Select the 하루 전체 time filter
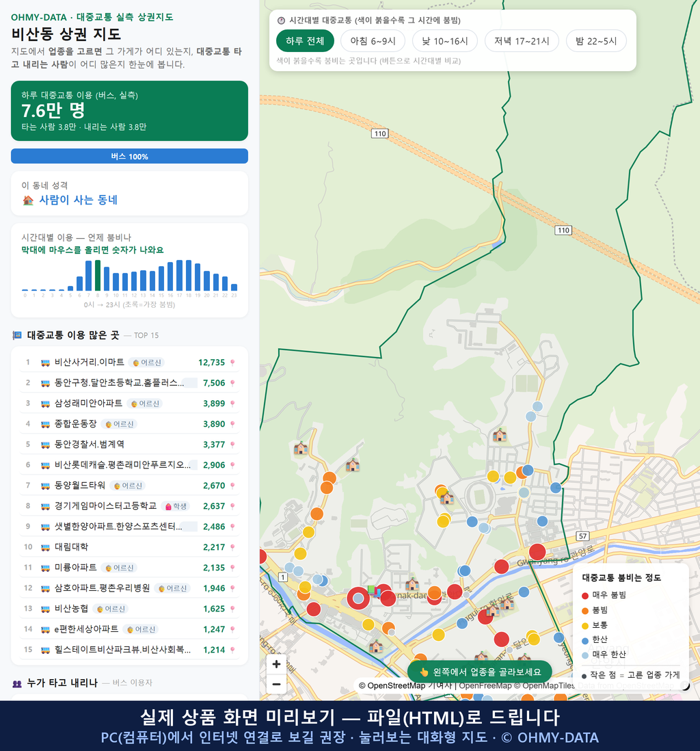 tap(305, 41)
